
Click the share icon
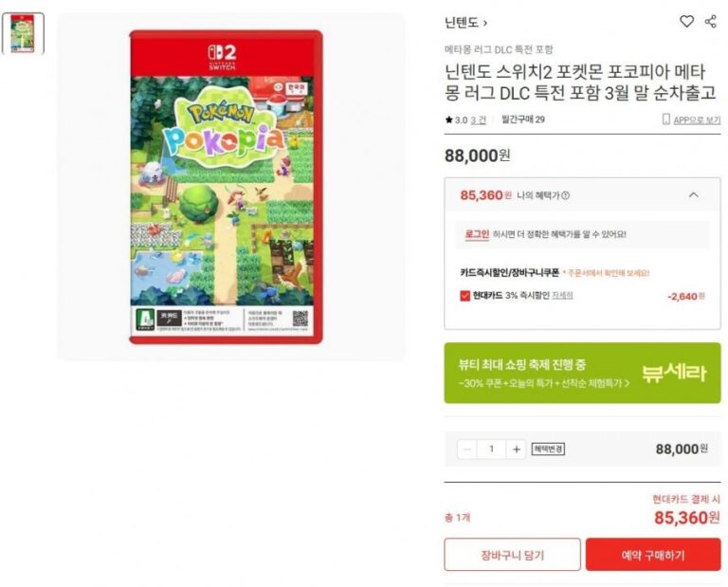pyautogui.click(x=711, y=22)
